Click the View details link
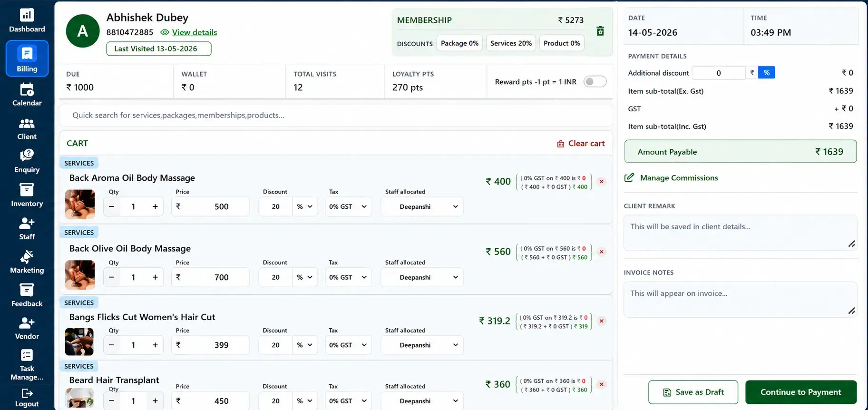 tap(195, 32)
